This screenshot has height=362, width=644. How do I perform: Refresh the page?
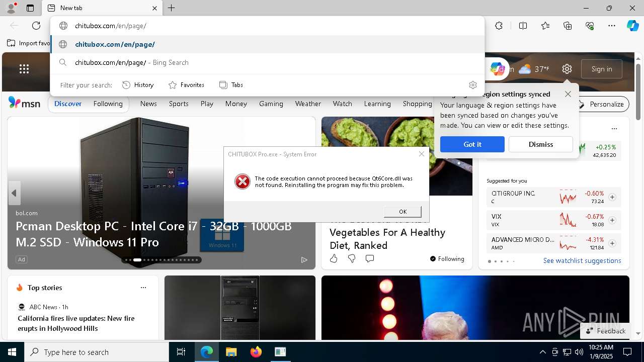click(x=36, y=26)
